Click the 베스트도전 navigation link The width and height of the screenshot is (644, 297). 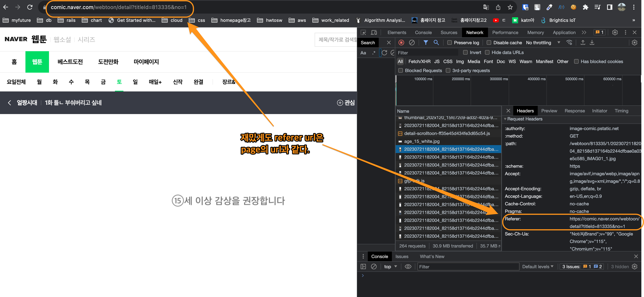pos(70,62)
